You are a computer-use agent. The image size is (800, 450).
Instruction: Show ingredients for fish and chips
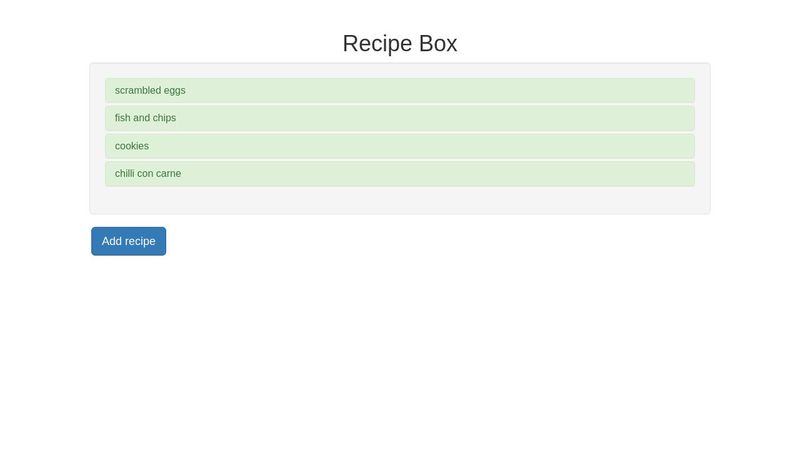click(x=399, y=118)
